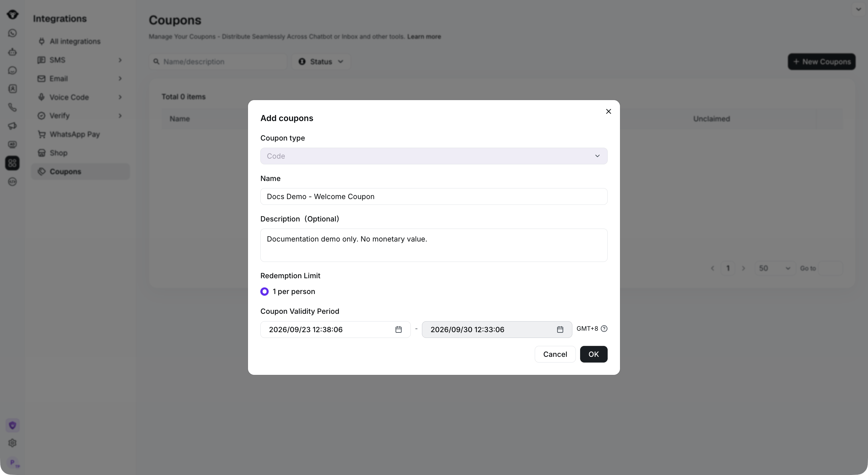This screenshot has height=475, width=868.
Task: Click the chatbot robot icon in left rail
Action: point(12,52)
